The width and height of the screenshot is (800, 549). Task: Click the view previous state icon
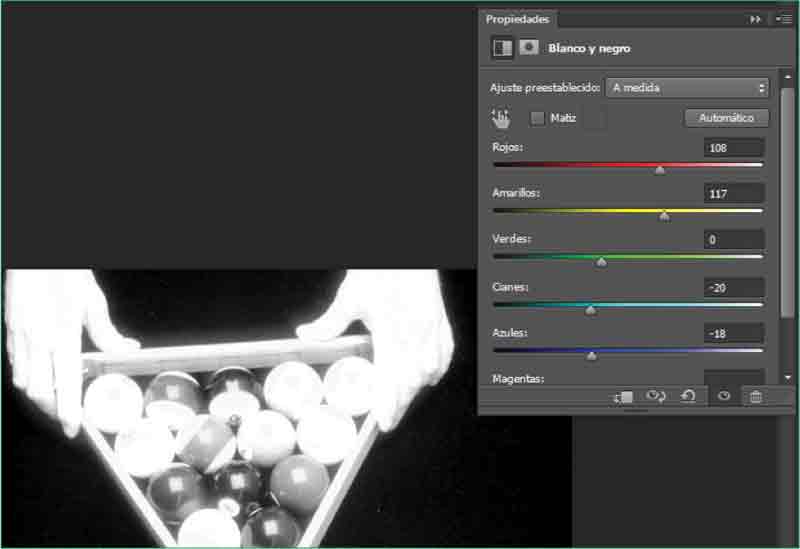pyautogui.click(x=656, y=397)
